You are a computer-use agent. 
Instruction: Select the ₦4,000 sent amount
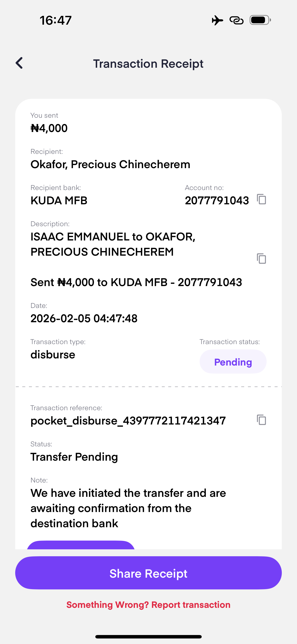[x=49, y=128]
